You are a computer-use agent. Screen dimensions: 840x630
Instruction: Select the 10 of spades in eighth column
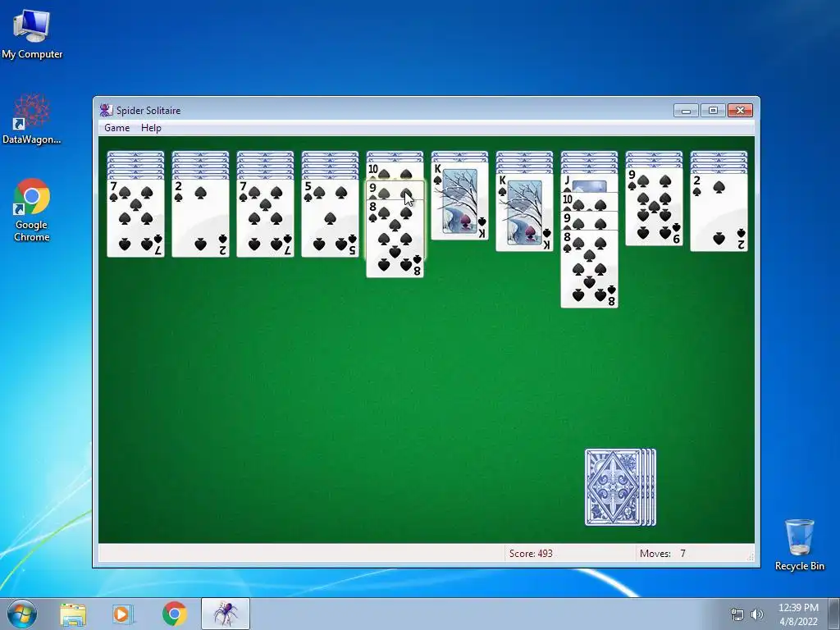tap(589, 202)
